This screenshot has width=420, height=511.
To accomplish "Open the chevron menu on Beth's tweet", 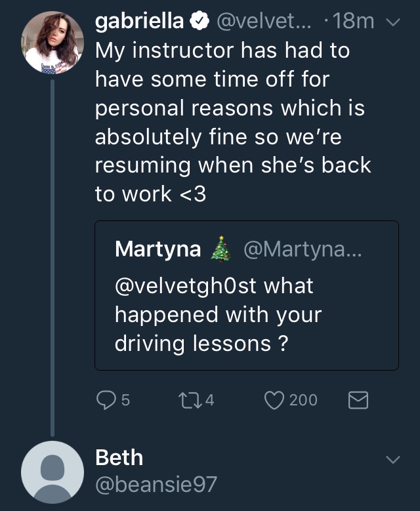I will click(392, 460).
